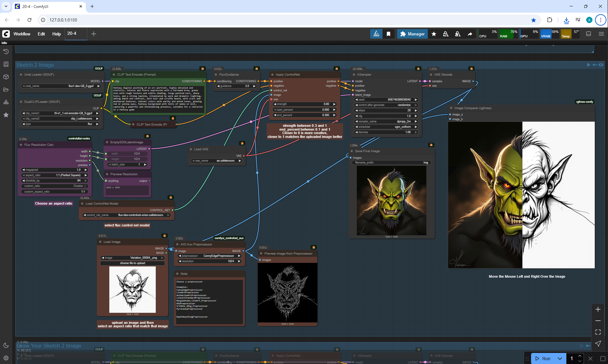The width and height of the screenshot is (608, 364).
Task: Run the workflow queue
Action: tap(543, 358)
